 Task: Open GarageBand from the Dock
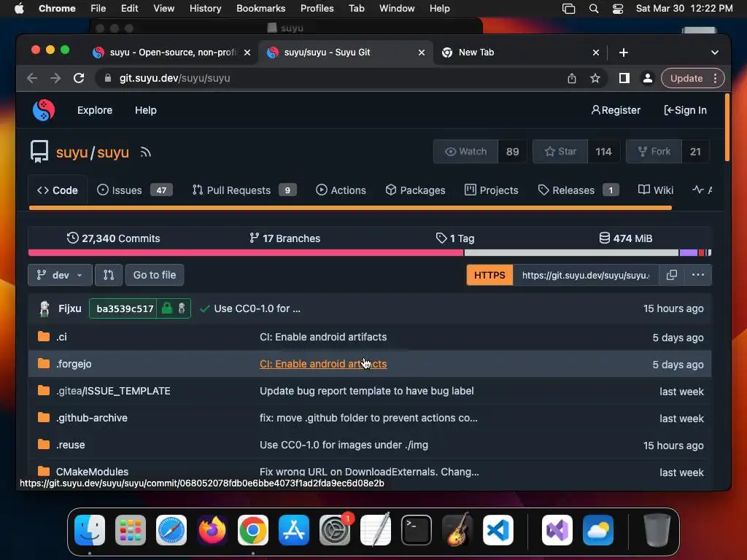[457, 530]
